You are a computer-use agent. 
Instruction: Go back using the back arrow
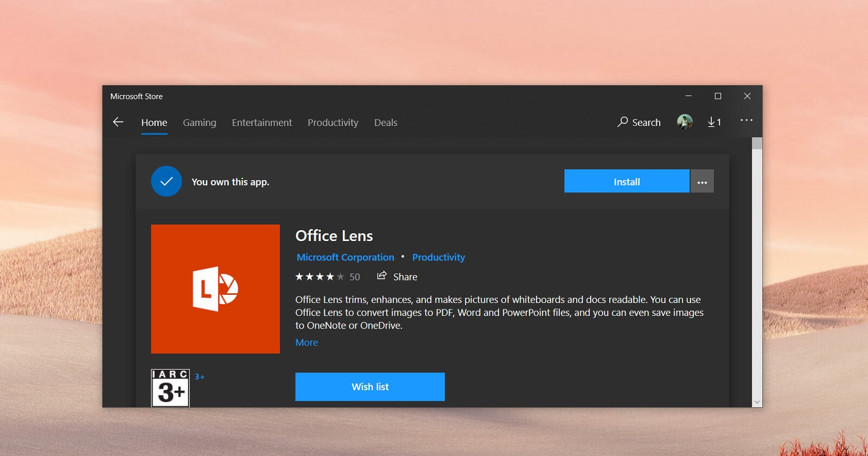pyautogui.click(x=118, y=122)
